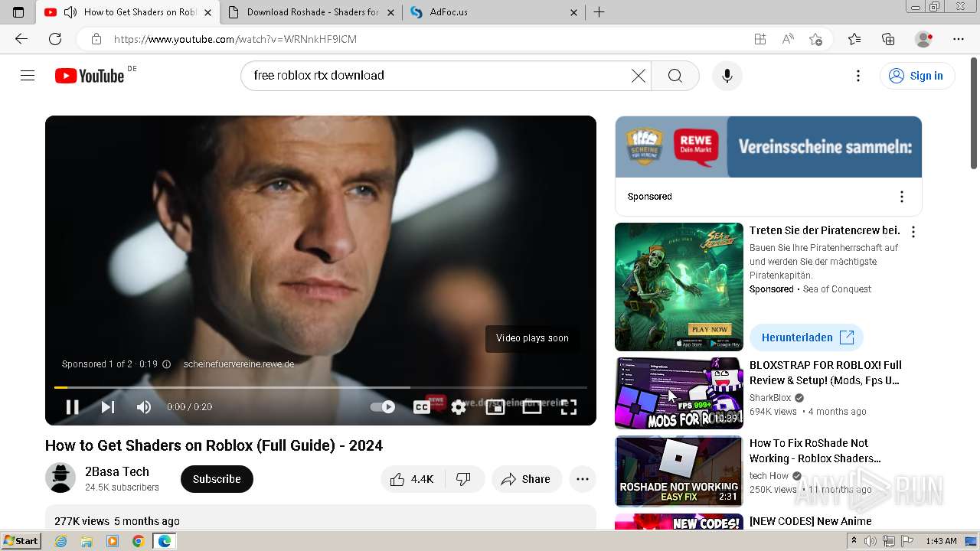Image resolution: width=980 pixels, height=551 pixels.
Task: Open Edge profile avatar
Action: pos(924,39)
